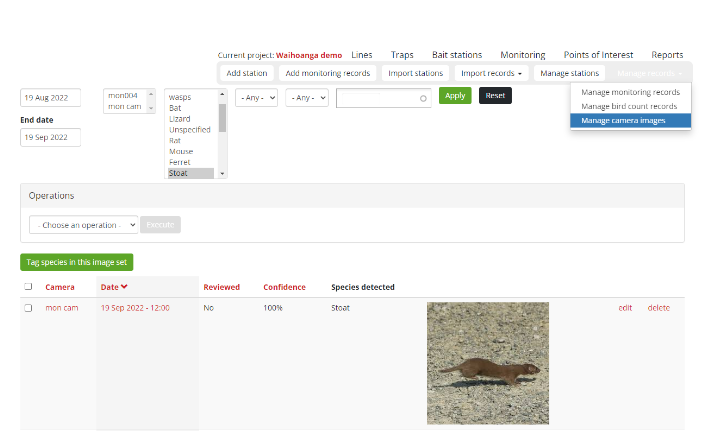Select Lizard in species list
The image size is (710, 440).
(x=179, y=119)
